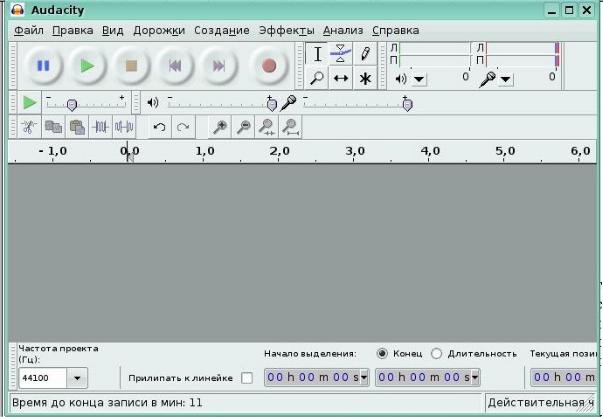The width and height of the screenshot is (603, 417).
Task: Open the project rate 44100 dropdown
Action: tap(77, 378)
